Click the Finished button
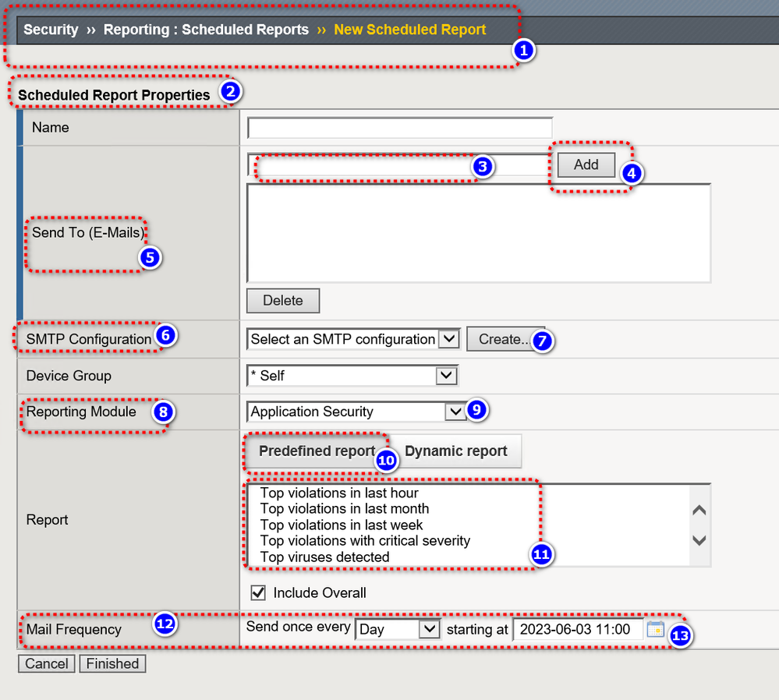779x700 pixels. [x=112, y=664]
